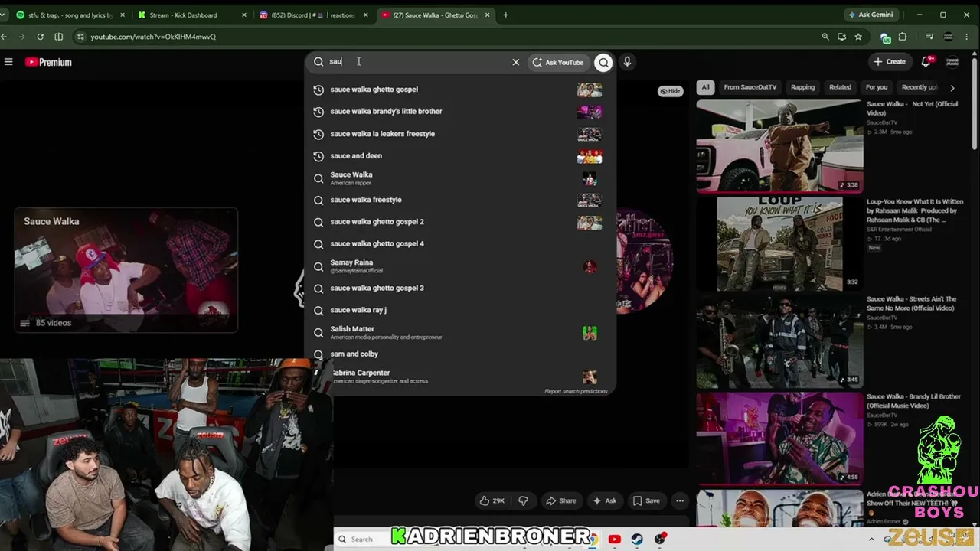Screen dimensions: 980x551
Task: Choose the 'Sabrina Carpenter' suggestion
Action: (459, 377)
